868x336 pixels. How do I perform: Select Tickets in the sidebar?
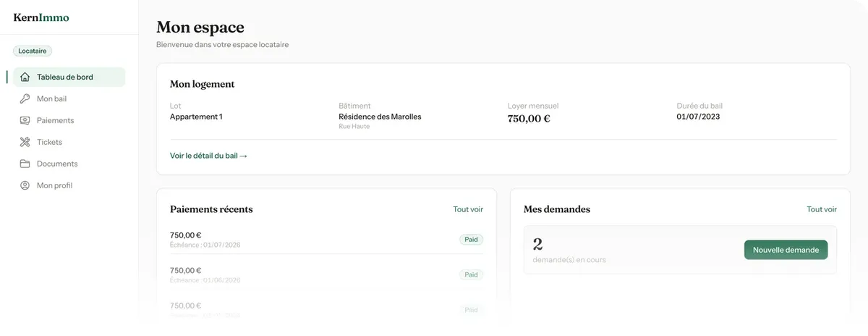pyautogui.click(x=69, y=142)
